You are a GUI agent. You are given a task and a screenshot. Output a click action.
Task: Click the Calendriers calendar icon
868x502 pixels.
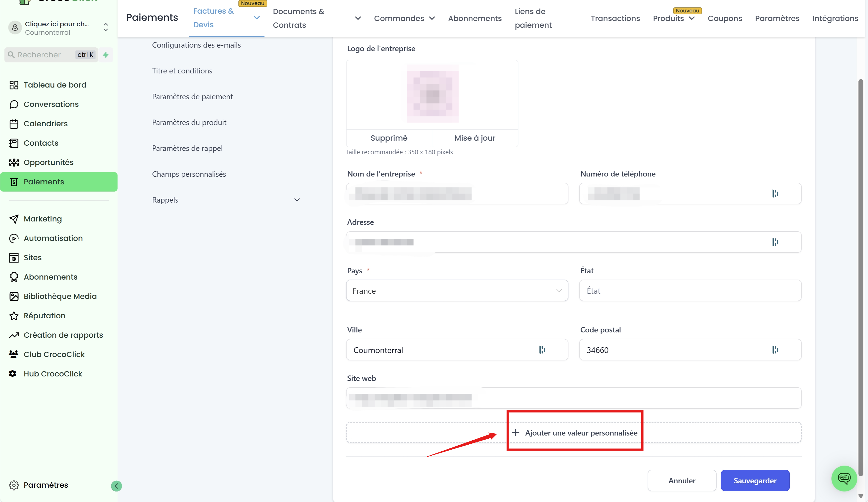point(14,124)
